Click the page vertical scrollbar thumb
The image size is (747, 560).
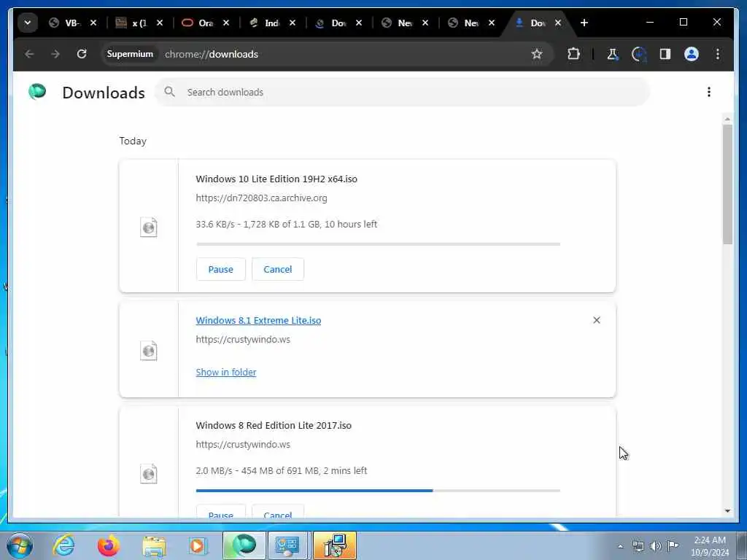[727, 184]
